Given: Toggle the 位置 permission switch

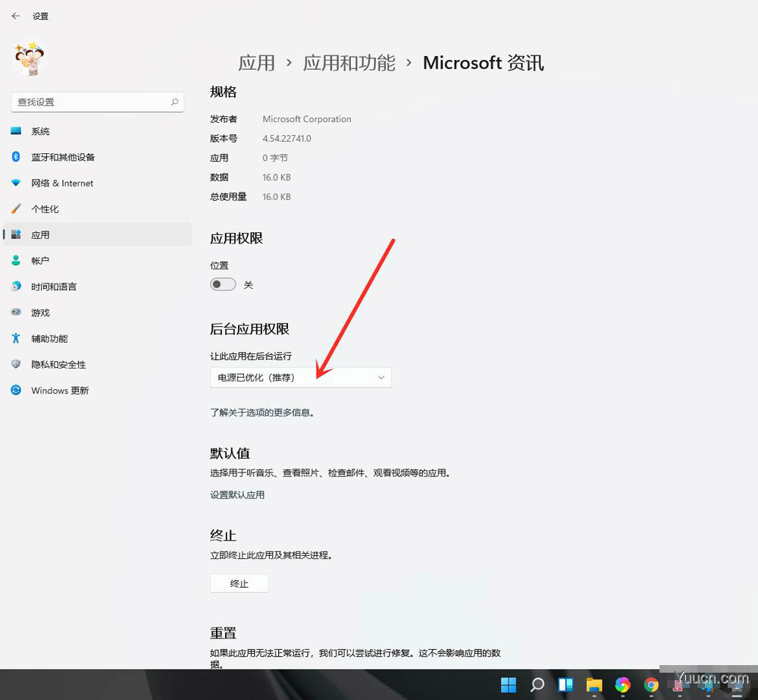Looking at the screenshot, I should click(223, 284).
